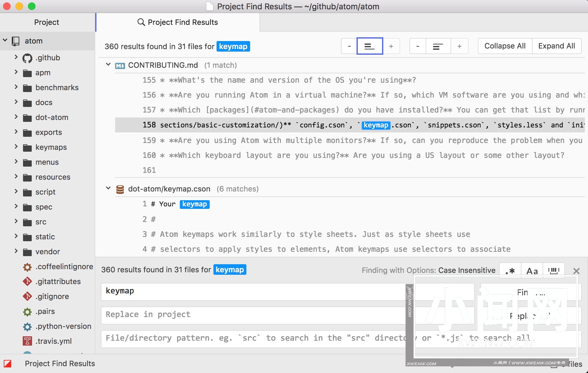This screenshot has width=588, height=373.
Task: Select .travis.yml in tree view
Action: (x=54, y=341)
